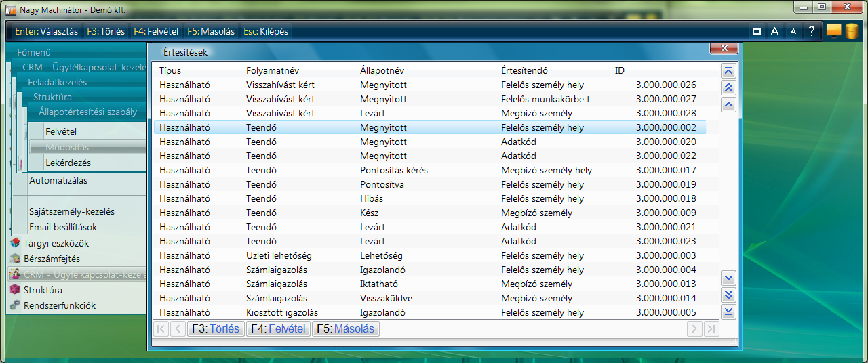Open help with the question mark icon
Image resolution: width=868 pixels, height=363 pixels.
pos(811,31)
